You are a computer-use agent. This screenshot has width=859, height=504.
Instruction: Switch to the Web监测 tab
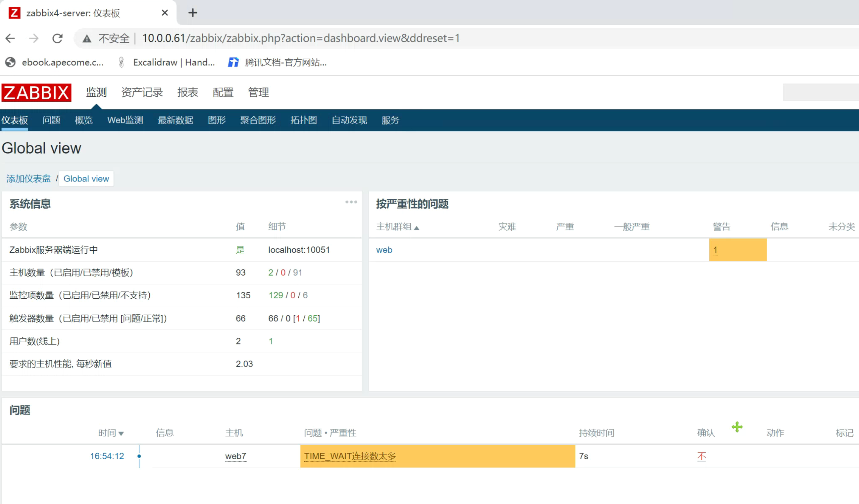pyautogui.click(x=125, y=120)
